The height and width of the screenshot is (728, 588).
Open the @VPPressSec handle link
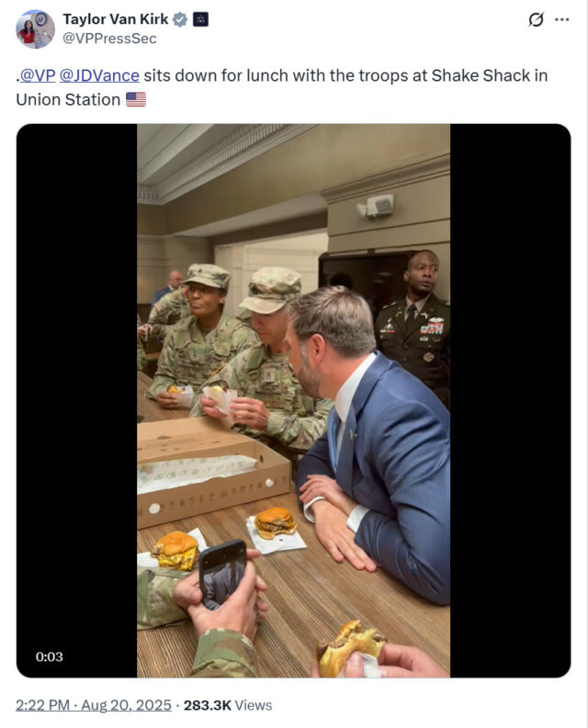click(x=109, y=39)
